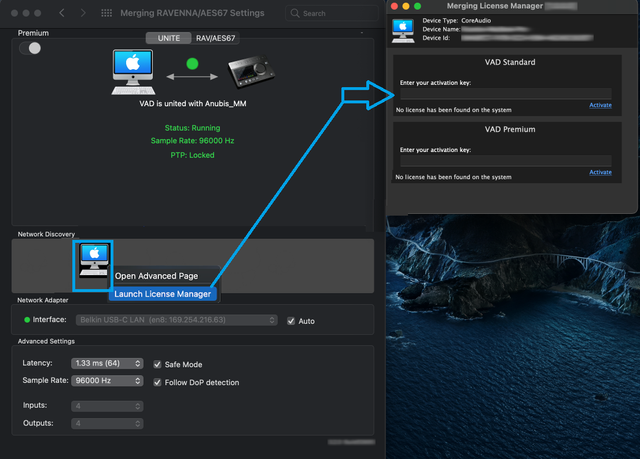The image size is (640, 459).
Task: Click the green connection status dot
Action: tap(192, 64)
